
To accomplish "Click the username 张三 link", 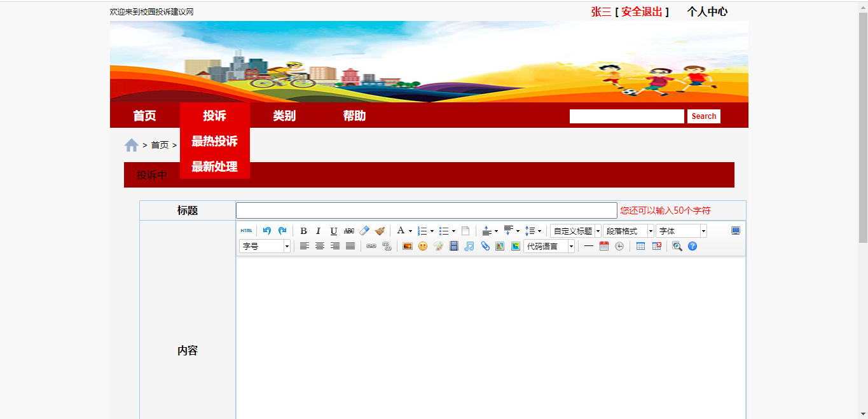I will (x=601, y=11).
